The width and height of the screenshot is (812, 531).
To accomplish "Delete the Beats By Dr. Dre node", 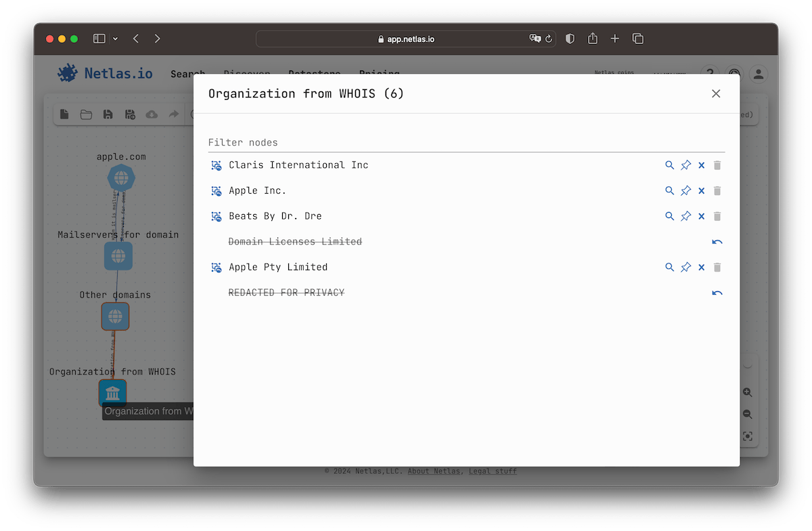I will 717,216.
